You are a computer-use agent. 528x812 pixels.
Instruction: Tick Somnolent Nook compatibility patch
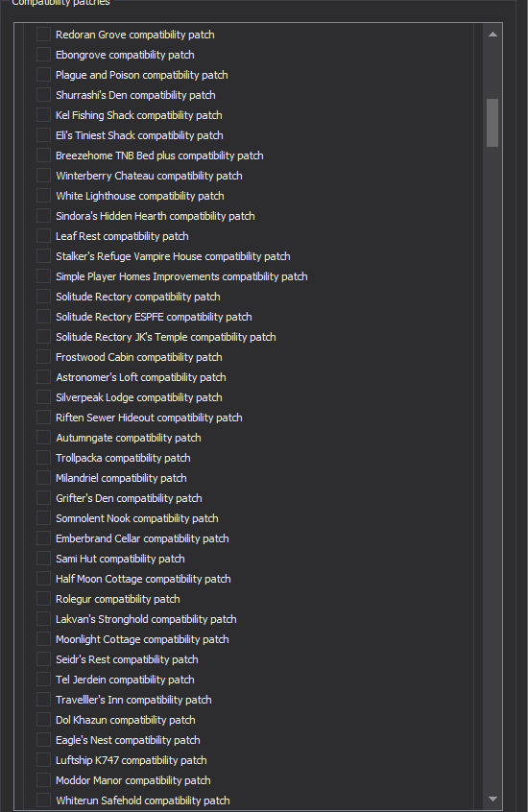43,518
